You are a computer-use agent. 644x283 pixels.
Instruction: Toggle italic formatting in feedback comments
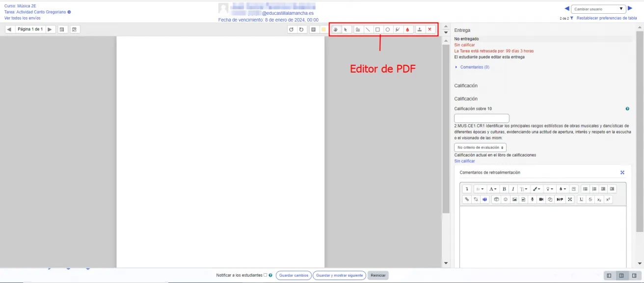coord(513,189)
